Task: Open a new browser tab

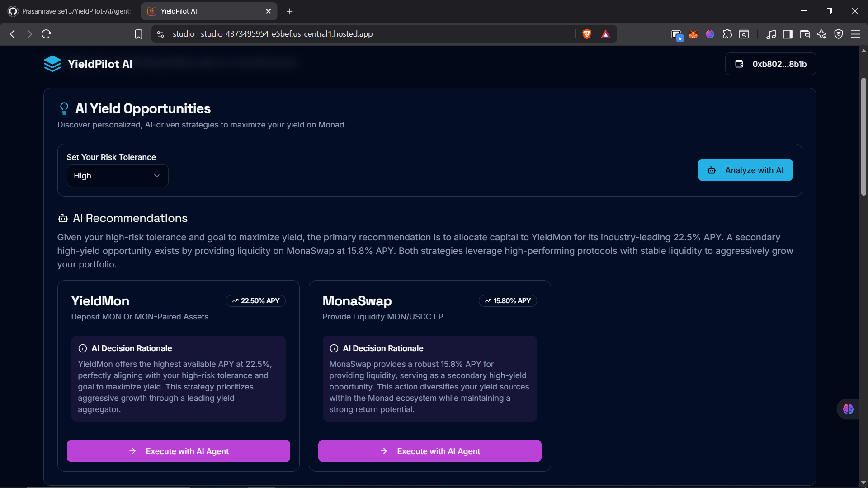Action: [290, 11]
